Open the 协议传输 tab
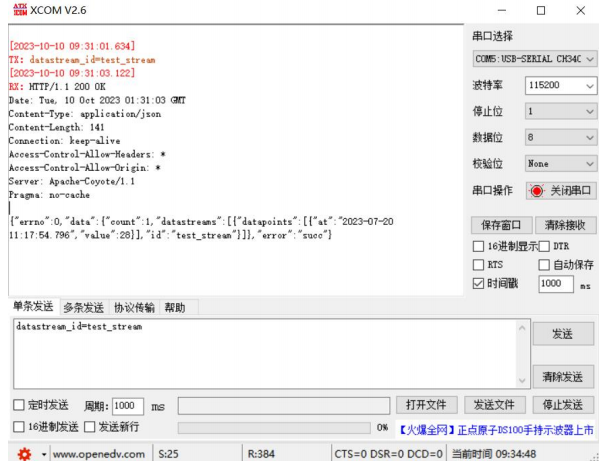The width and height of the screenshot is (602, 465). pyautogui.click(x=134, y=308)
